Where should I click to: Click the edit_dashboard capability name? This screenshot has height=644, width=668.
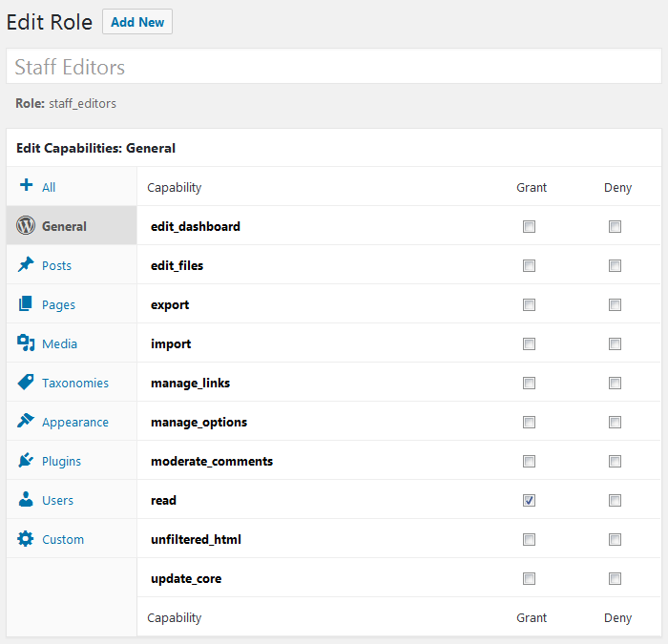pos(195,226)
